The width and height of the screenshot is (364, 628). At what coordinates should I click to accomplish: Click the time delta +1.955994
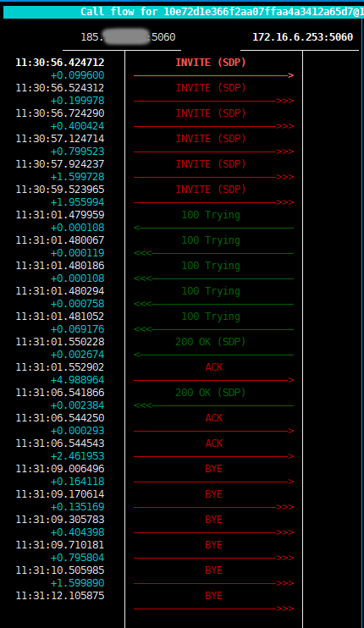tap(77, 202)
